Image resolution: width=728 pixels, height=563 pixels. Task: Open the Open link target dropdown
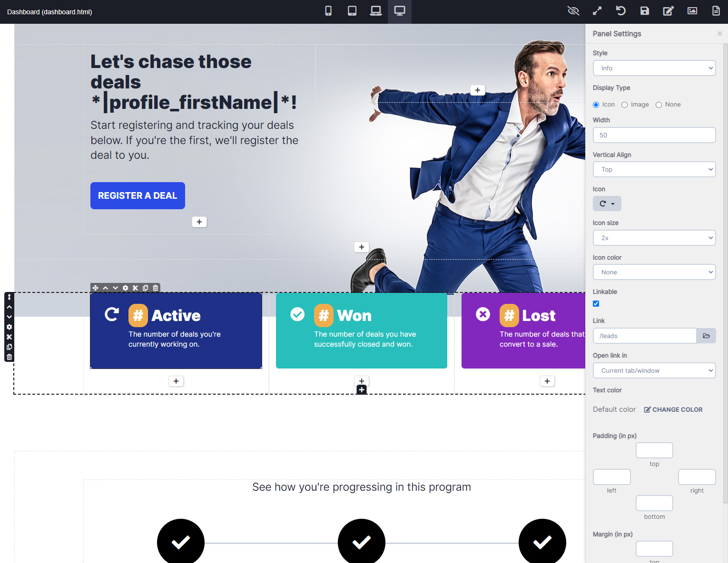coord(654,370)
